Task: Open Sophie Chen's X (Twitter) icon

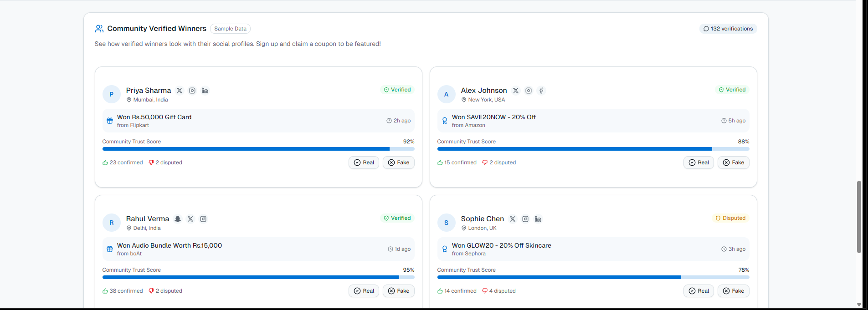Action: tap(513, 219)
